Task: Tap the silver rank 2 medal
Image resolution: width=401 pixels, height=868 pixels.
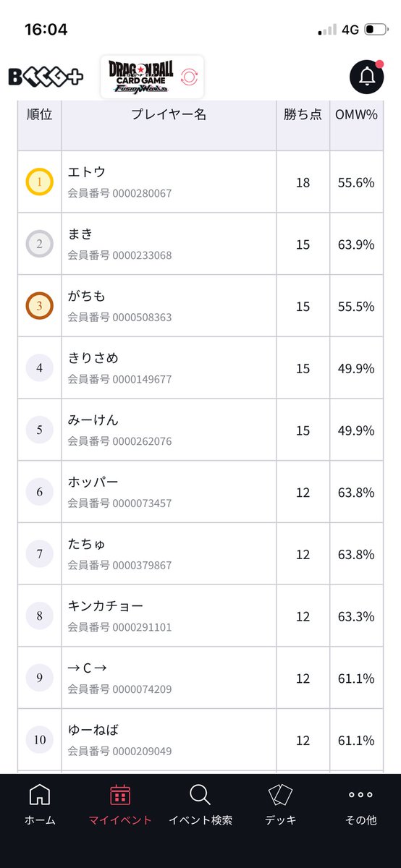Action: pyautogui.click(x=40, y=244)
